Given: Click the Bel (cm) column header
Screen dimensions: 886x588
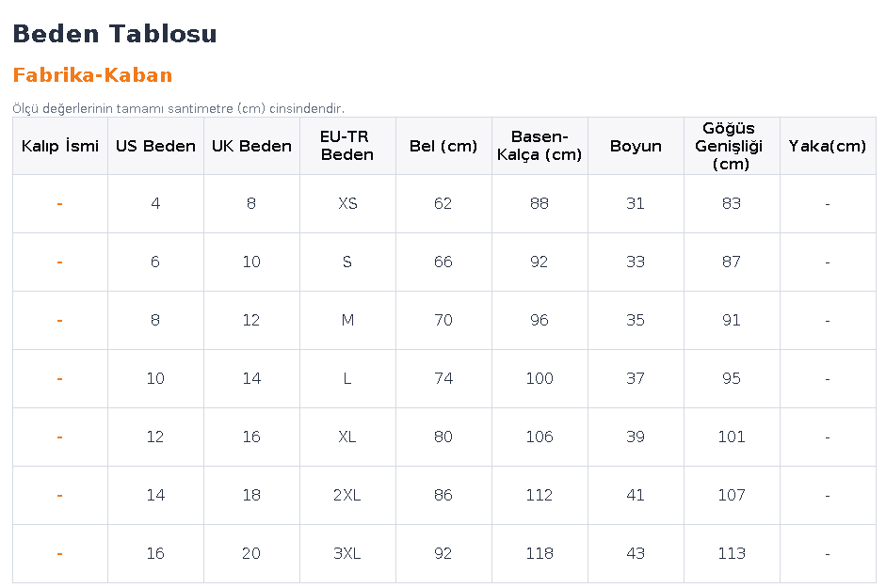Looking at the screenshot, I should tap(443, 146).
